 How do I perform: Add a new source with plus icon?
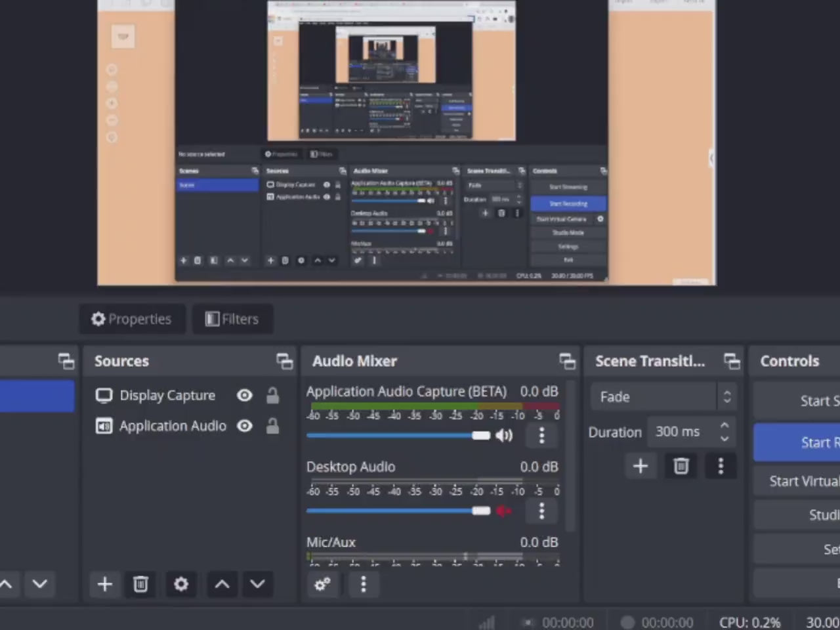tap(105, 584)
